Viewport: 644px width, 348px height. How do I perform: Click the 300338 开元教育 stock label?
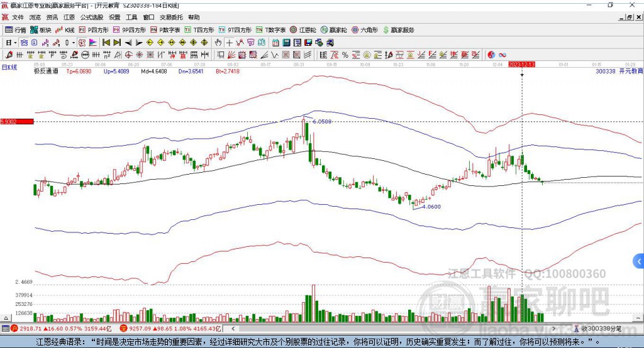(x=619, y=71)
